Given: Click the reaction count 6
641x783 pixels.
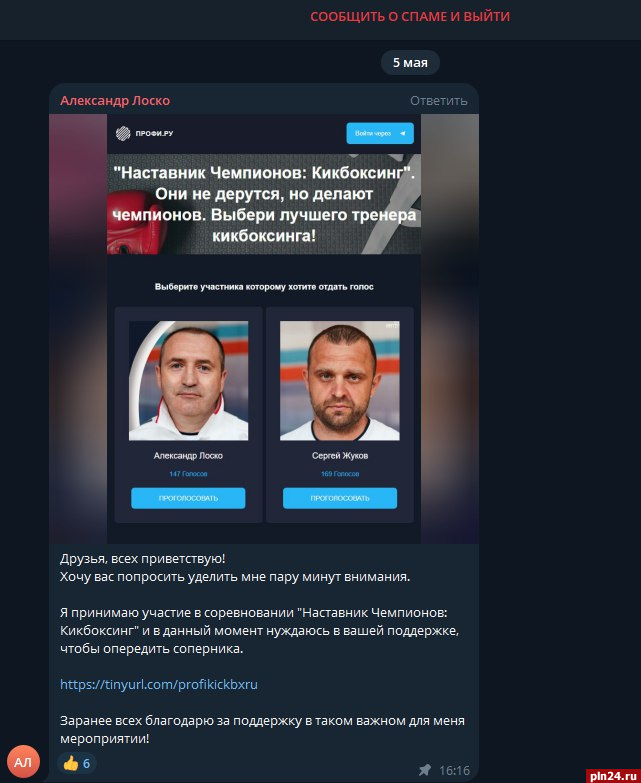Looking at the screenshot, I should click(x=86, y=763).
